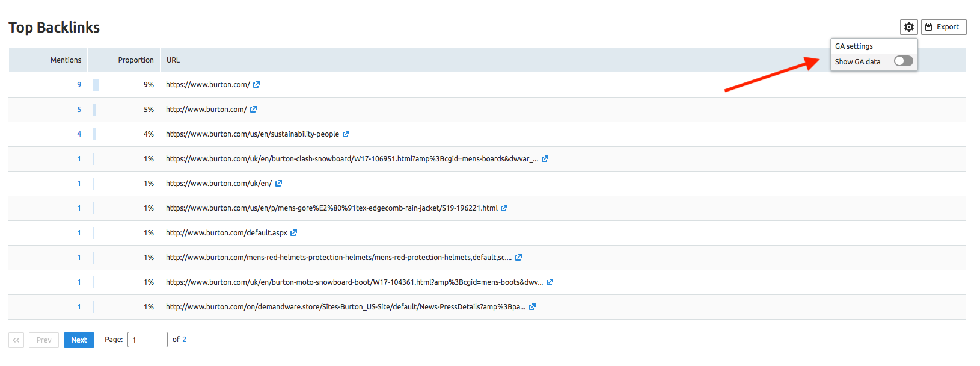Open external link icon for burton-moto-snowboard-boot URL
The image size is (980, 366).
click(550, 282)
